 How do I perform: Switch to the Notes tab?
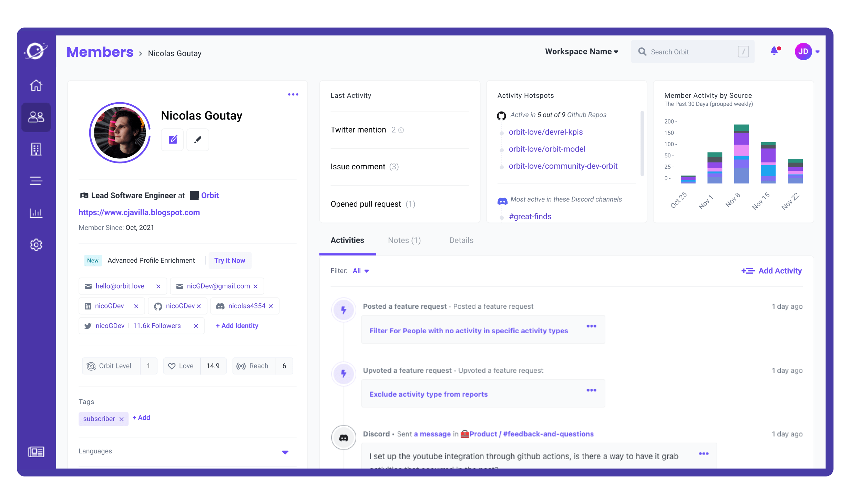pos(404,240)
